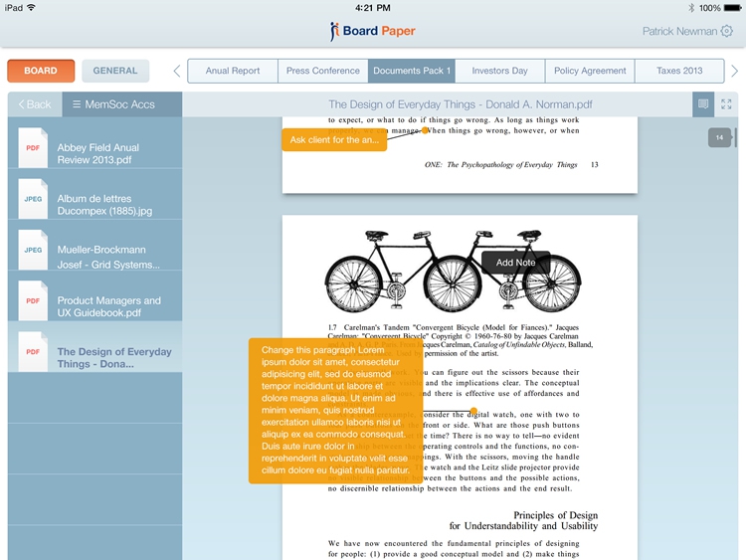The image size is (746, 560).
Task: Select the Documents Pack 1 tab
Action: (412, 71)
